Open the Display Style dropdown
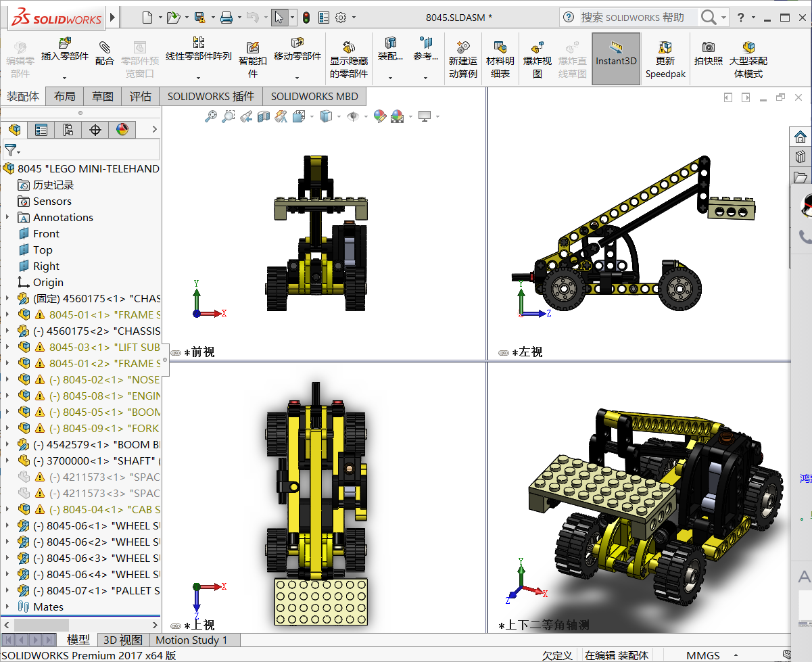Screen dimensions: 812x662 click(x=339, y=116)
